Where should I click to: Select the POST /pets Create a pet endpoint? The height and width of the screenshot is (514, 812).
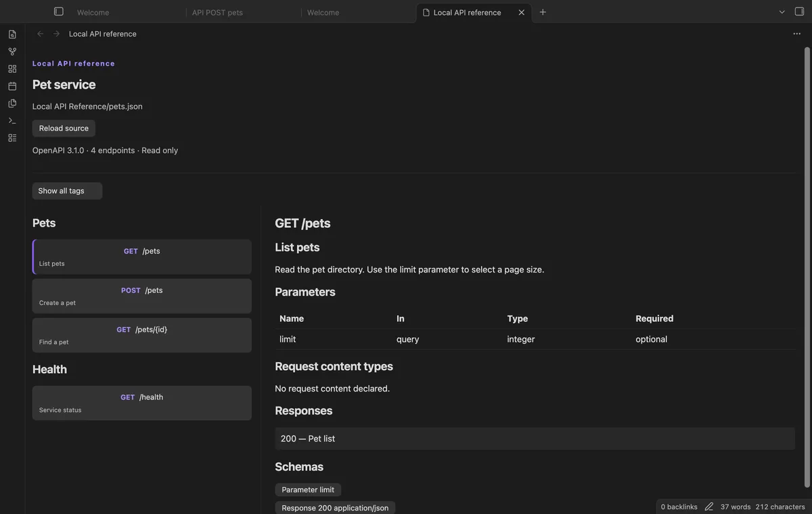pos(142,296)
